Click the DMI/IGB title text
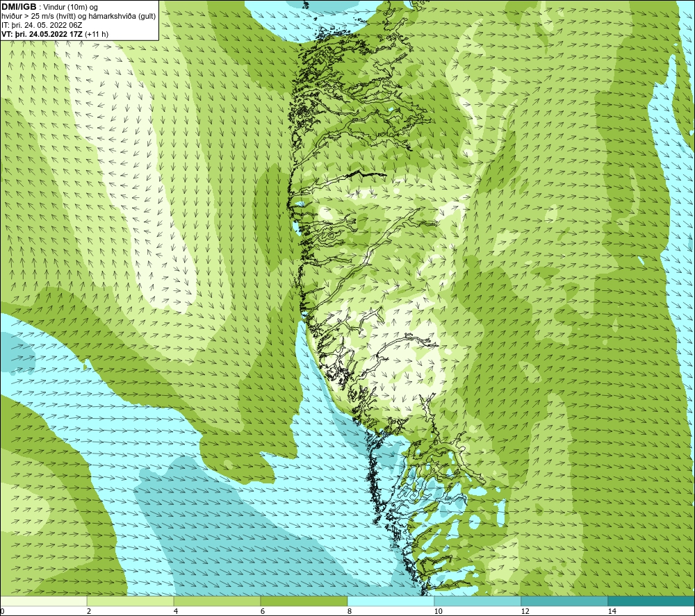Screen dimensions: 695x616 pos(19,7)
